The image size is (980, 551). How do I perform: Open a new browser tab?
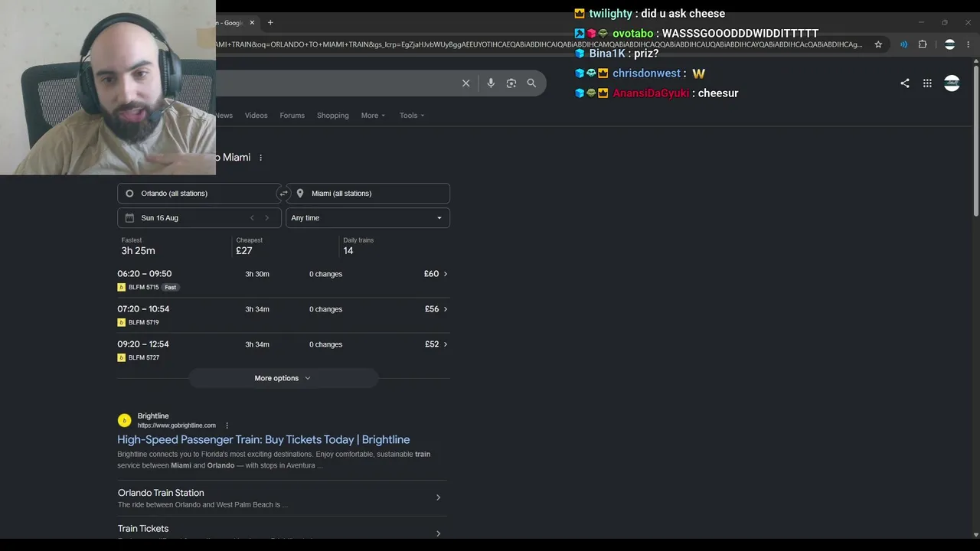270,23
